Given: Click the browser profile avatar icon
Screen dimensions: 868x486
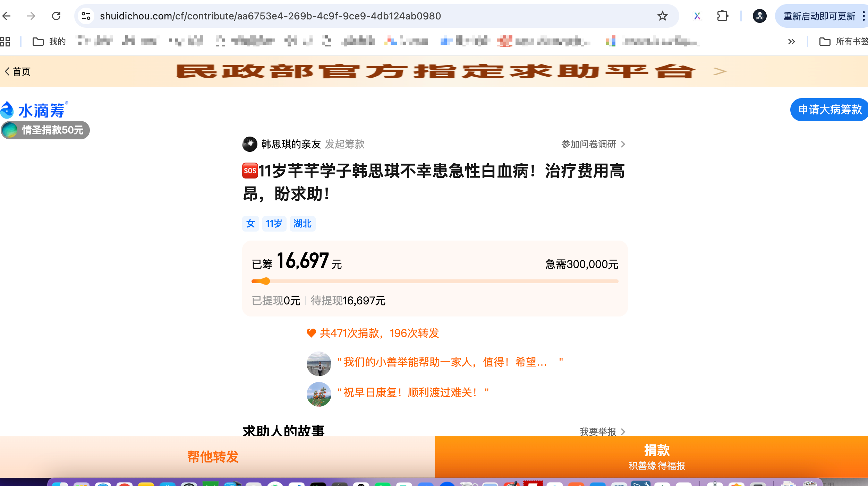Looking at the screenshot, I should click(x=759, y=16).
